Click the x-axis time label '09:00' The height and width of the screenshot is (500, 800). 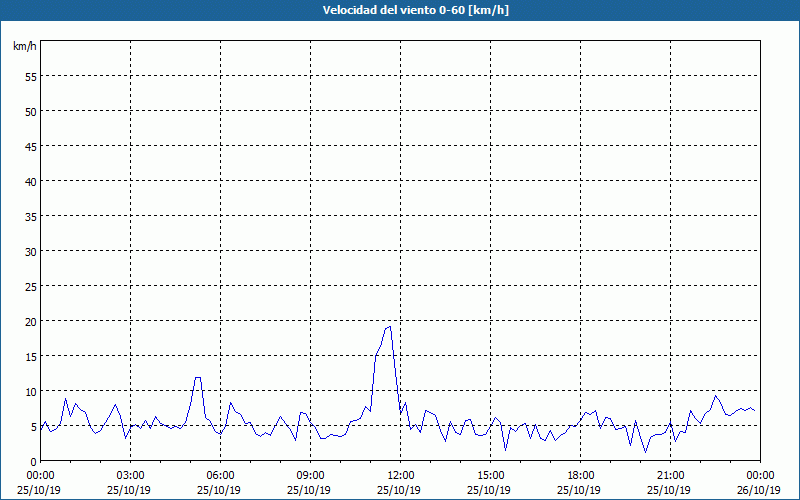pos(310,476)
